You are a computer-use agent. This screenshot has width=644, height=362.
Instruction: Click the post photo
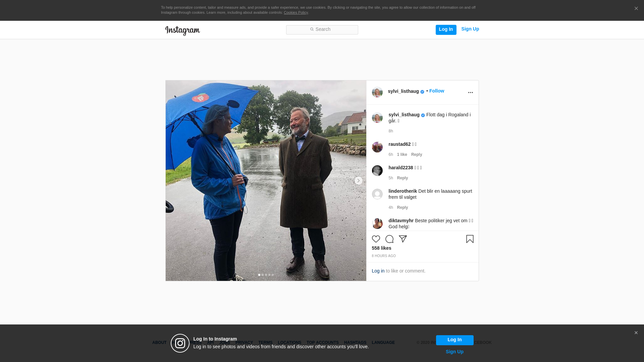click(x=266, y=181)
